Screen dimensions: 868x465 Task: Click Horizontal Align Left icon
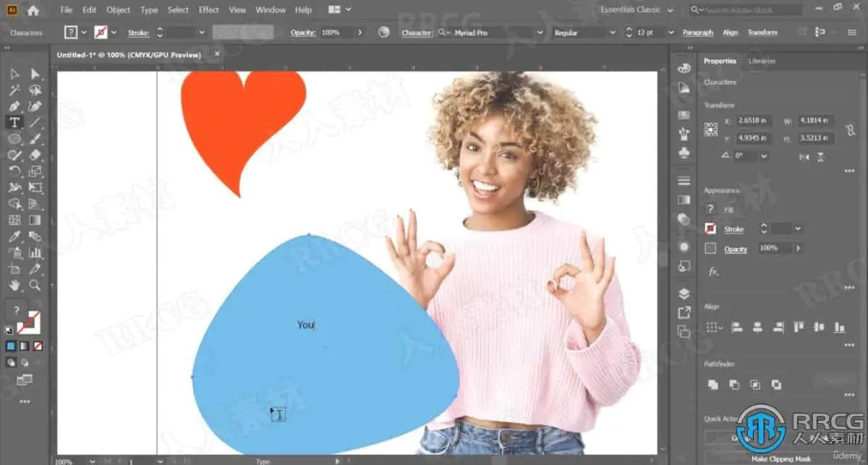(737, 327)
